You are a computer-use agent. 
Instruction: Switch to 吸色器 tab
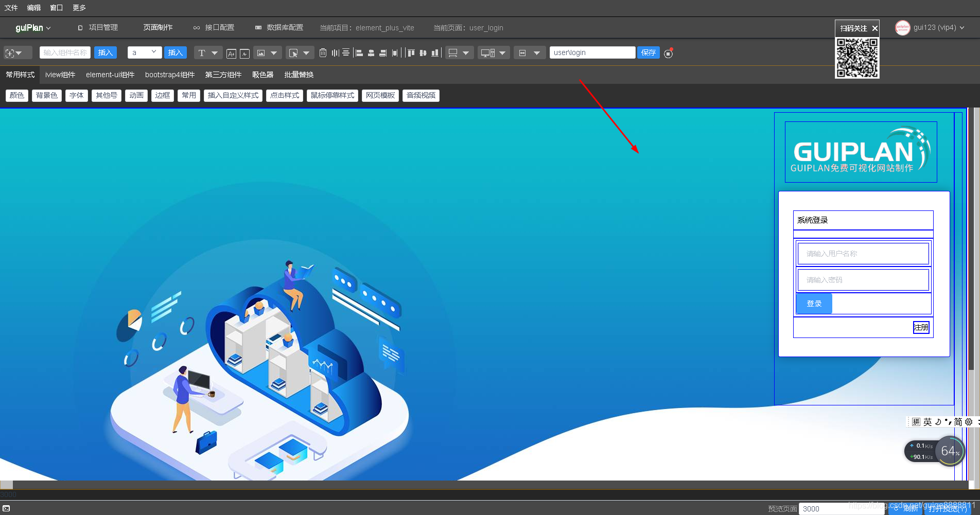262,75
